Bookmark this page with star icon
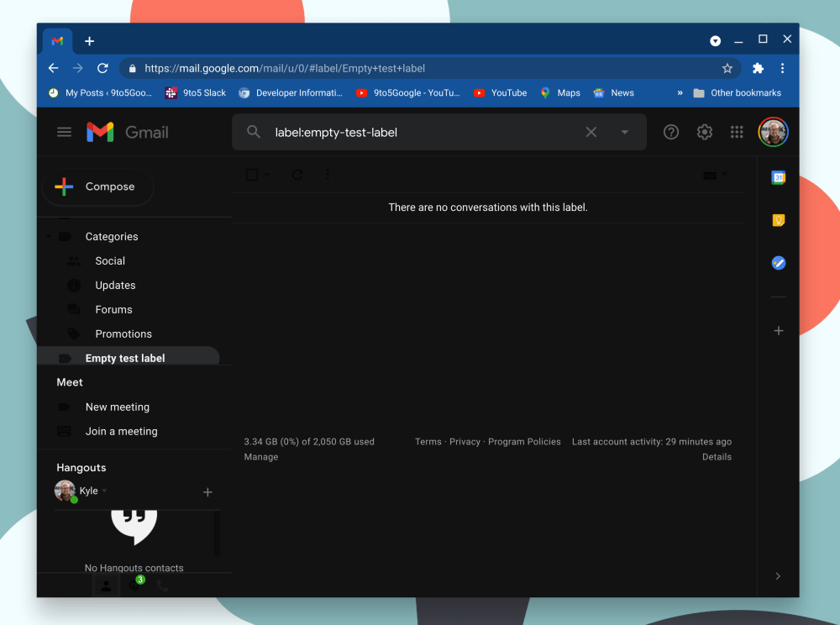The height and width of the screenshot is (625, 840). (727, 68)
